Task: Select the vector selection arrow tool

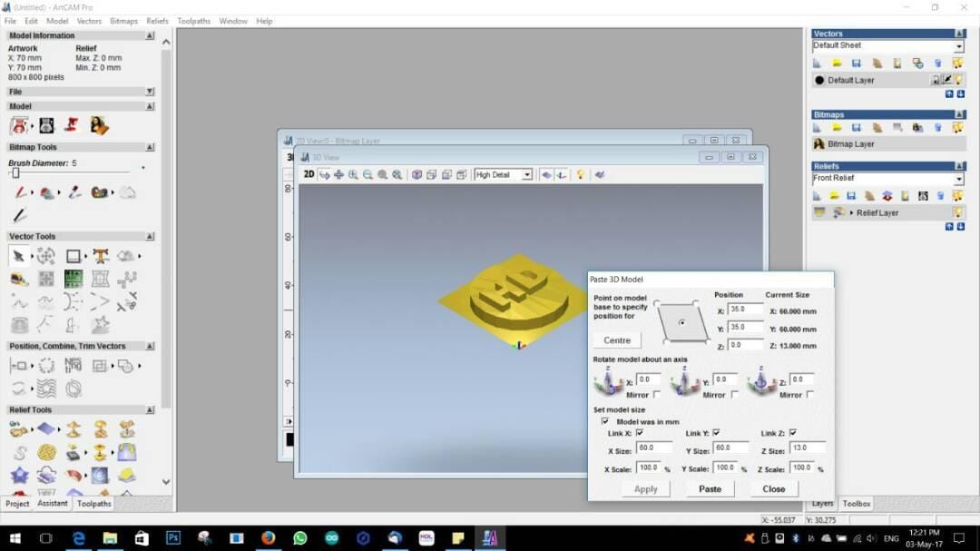Action: pyautogui.click(x=18, y=256)
